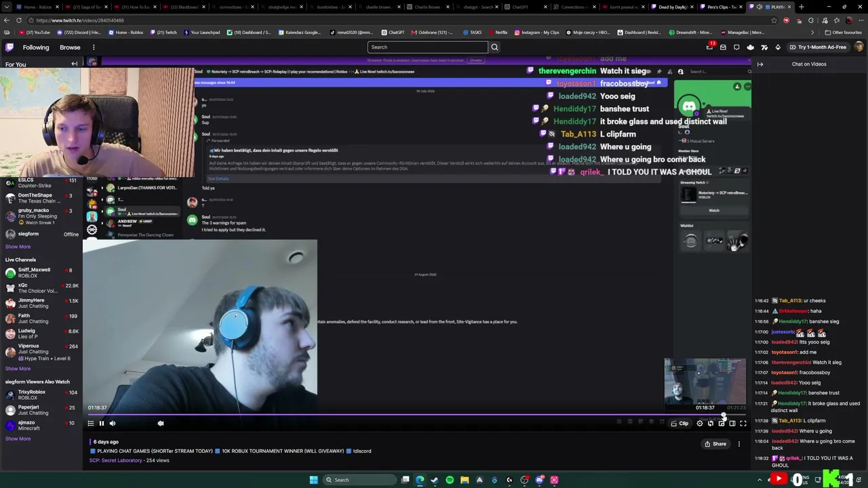Open Your Launchpad bookmark
This screenshot has width=868, height=488.
click(x=201, y=33)
